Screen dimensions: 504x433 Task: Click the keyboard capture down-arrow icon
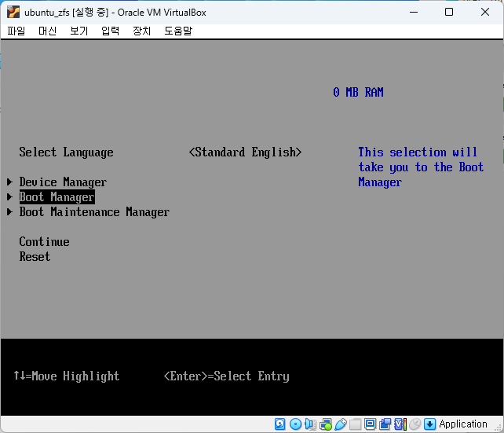point(429,424)
